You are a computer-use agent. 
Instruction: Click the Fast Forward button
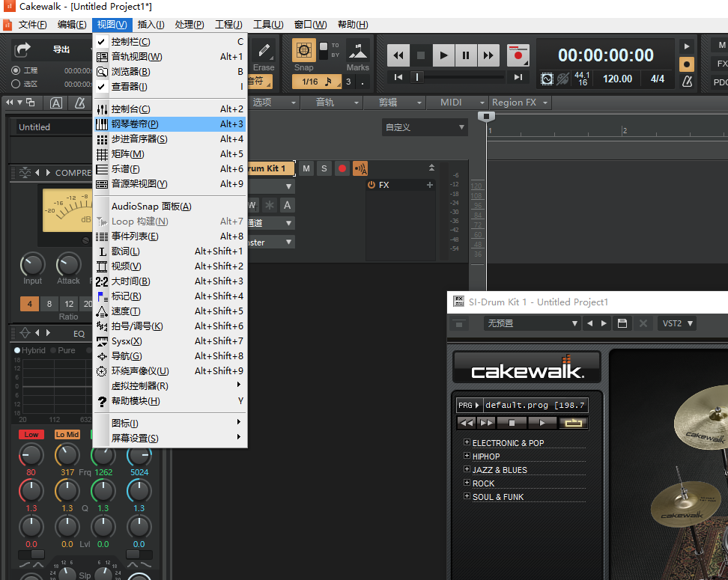click(488, 55)
